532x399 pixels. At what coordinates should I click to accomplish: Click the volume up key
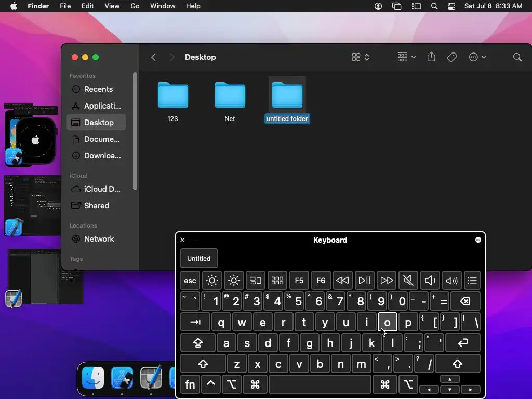(452, 281)
